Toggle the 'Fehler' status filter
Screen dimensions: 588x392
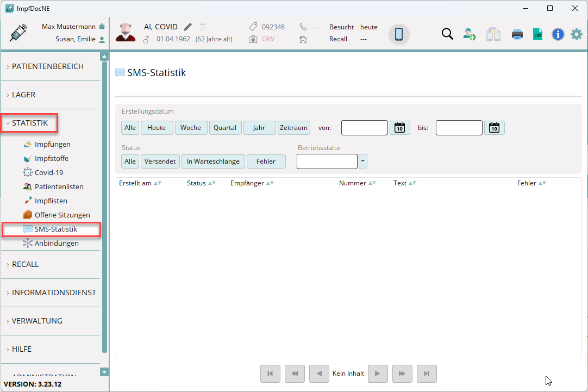[266, 161]
